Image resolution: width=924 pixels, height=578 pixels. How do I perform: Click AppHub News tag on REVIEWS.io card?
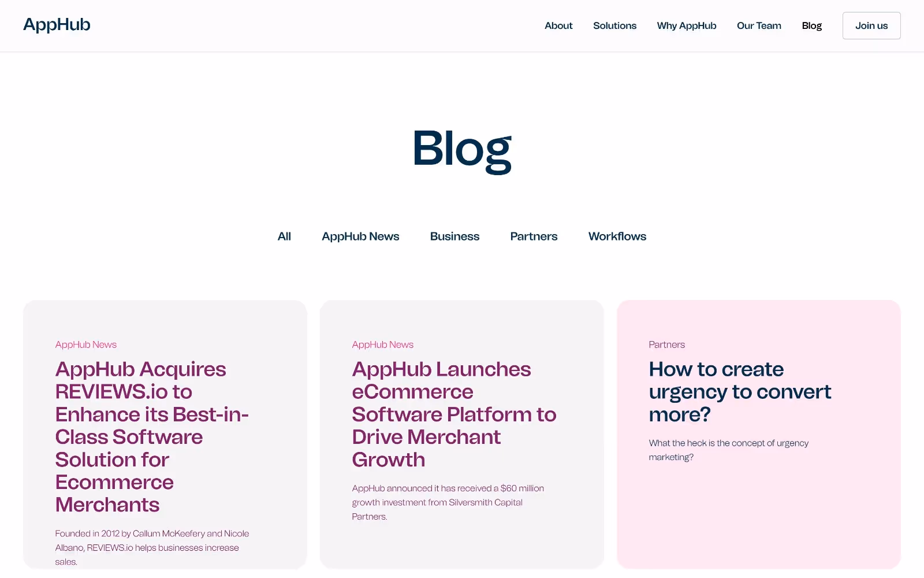(x=86, y=344)
